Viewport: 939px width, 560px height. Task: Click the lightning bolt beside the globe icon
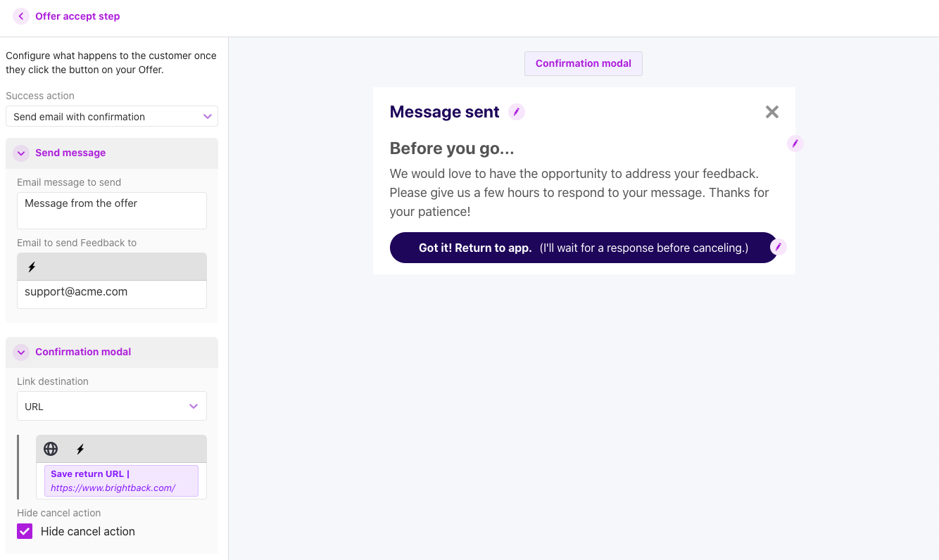tap(80, 449)
